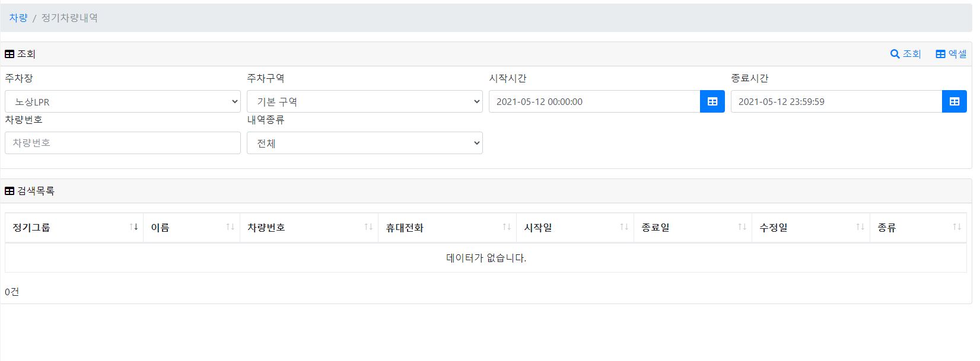Expand the 주차구역 dropdown showing 기본 구역
This screenshot has width=980, height=361.
365,101
